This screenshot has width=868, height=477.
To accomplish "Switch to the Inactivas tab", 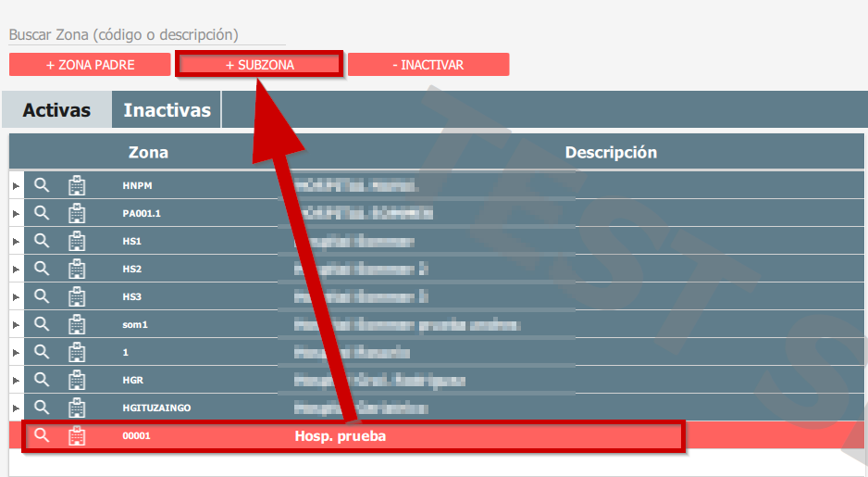I will point(167,110).
